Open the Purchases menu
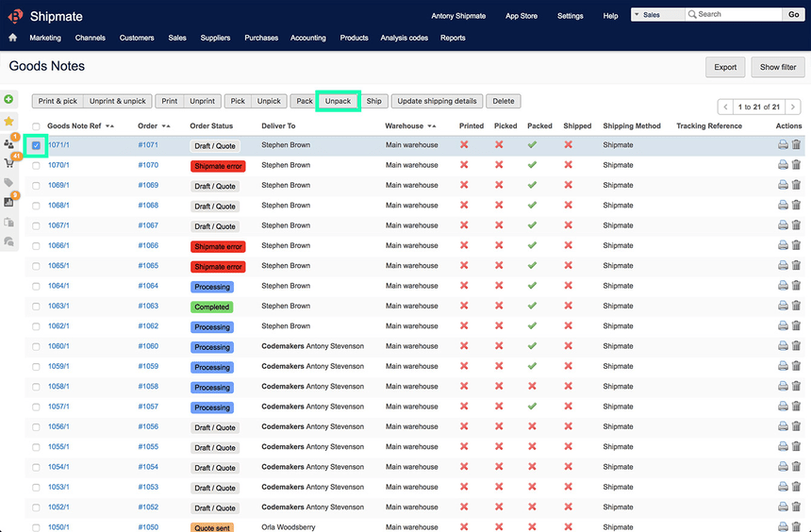This screenshot has height=532, width=811. click(x=261, y=38)
